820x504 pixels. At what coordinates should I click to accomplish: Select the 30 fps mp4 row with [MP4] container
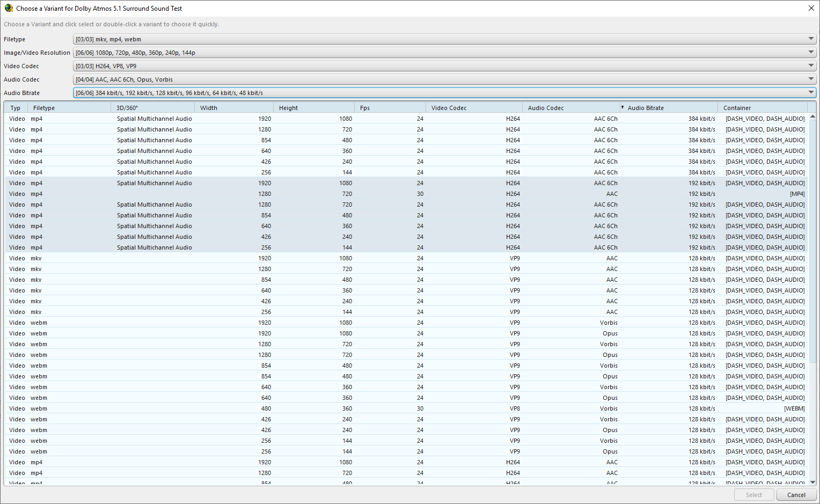(406, 194)
